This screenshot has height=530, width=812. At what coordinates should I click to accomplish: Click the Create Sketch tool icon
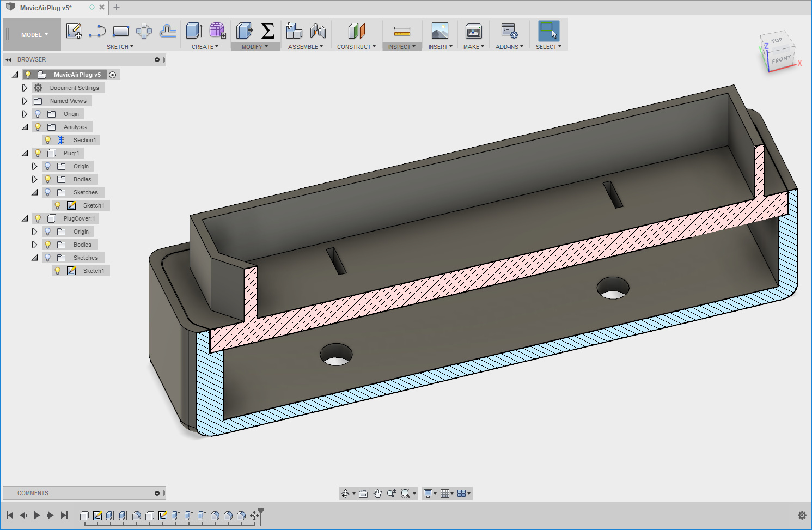point(74,31)
